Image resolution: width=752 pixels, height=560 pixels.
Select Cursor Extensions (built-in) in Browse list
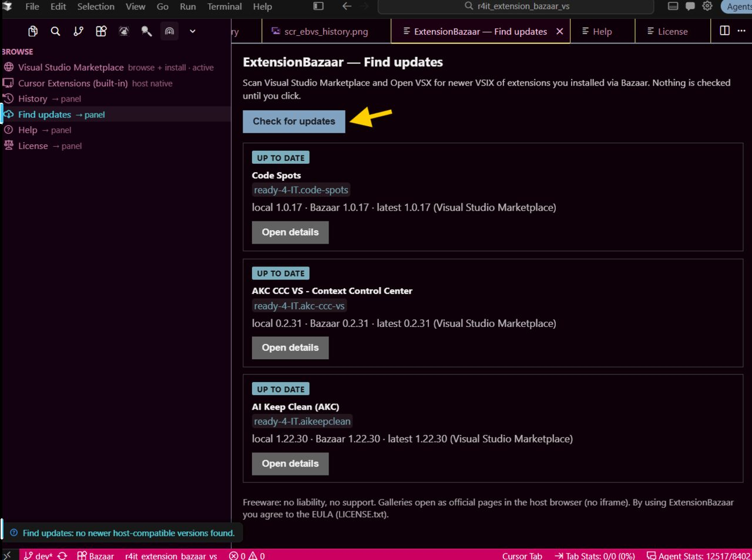116,83
